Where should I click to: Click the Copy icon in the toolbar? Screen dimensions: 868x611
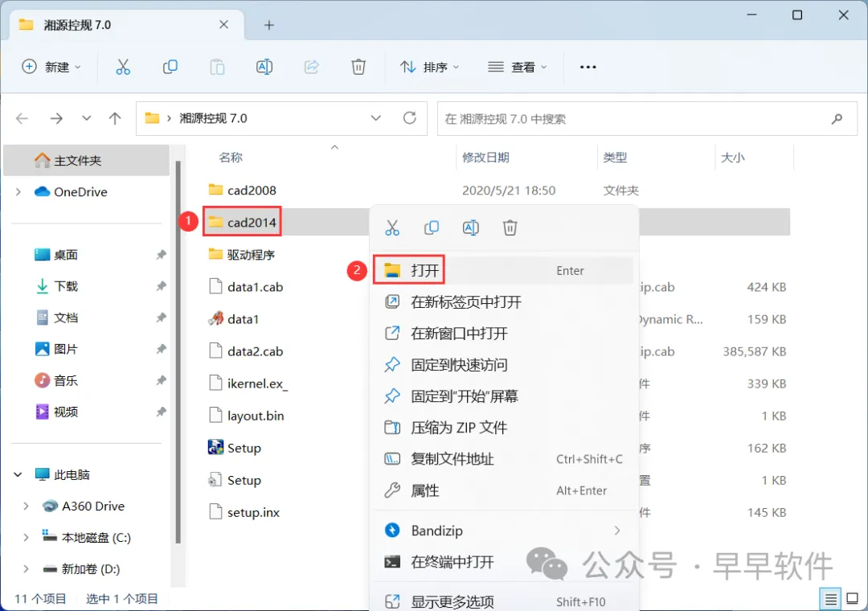coord(170,67)
